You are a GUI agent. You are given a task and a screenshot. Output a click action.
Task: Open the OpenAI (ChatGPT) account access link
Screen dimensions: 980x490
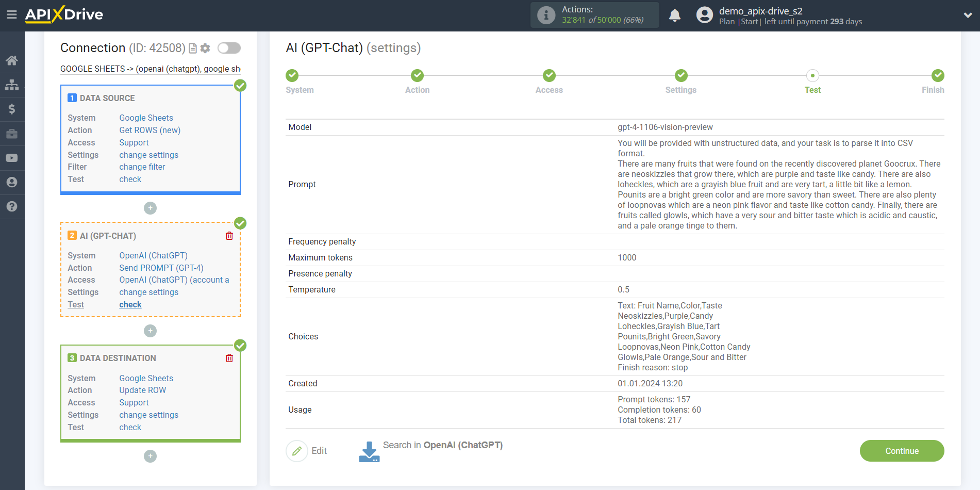pos(174,280)
